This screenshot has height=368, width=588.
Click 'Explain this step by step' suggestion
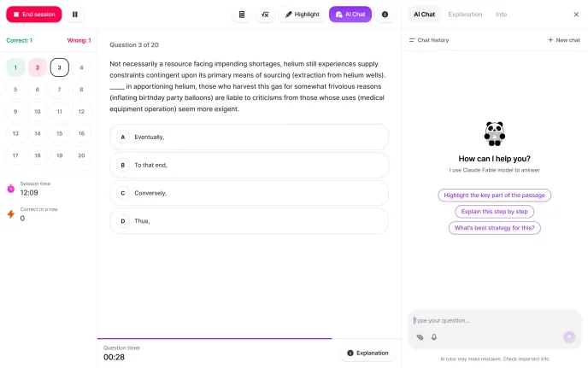[x=494, y=212]
